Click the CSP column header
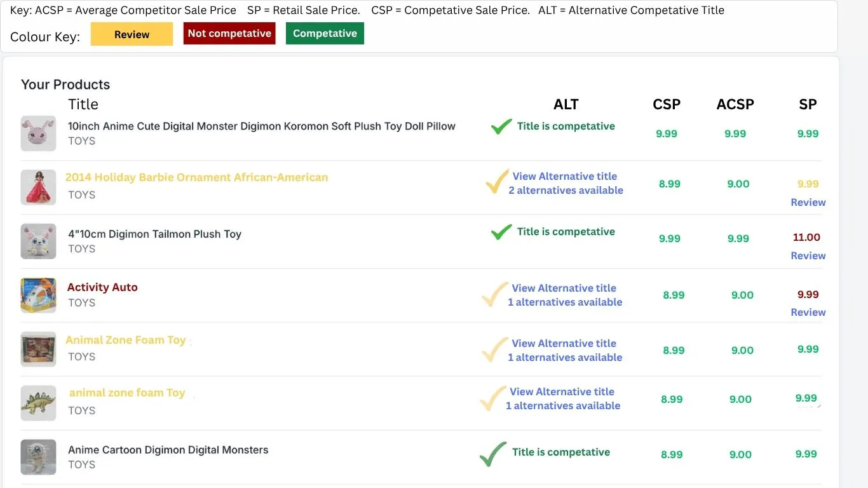The image size is (868, 488). [667, 104]
